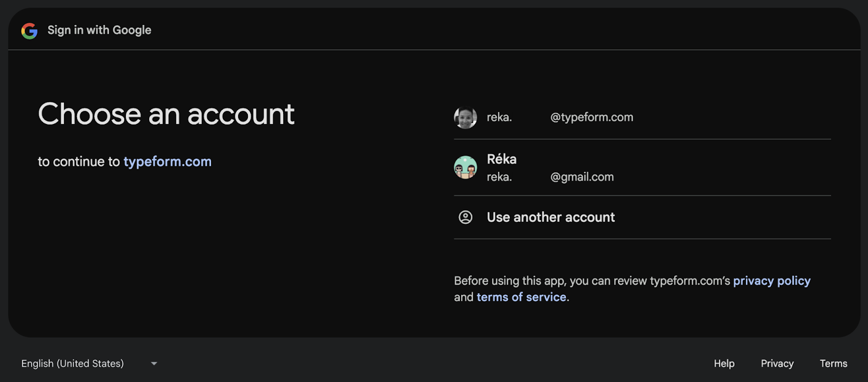Click the Sign in with Google header text
Viewport: 868px width, 382px height.
[x=99, y=30]
